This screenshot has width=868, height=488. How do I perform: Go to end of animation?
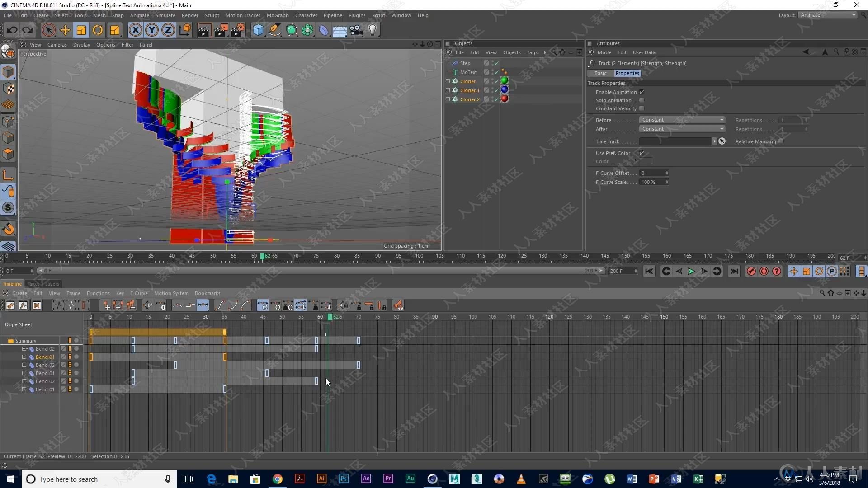click(734, 271)
